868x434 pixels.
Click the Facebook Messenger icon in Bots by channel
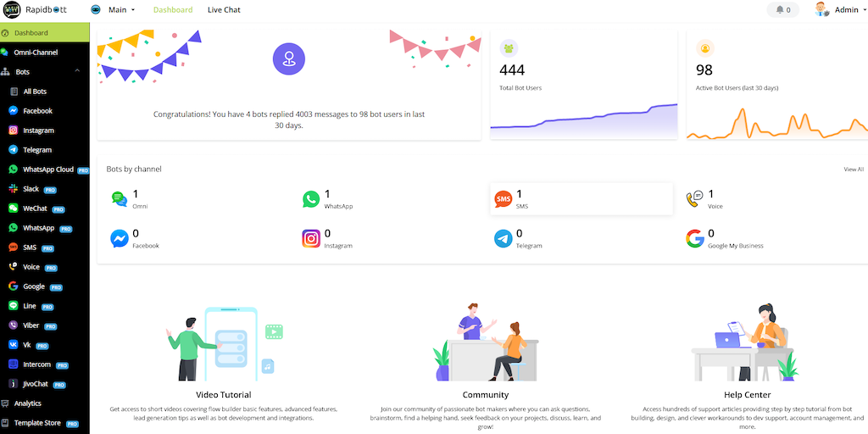pos(119,238)
